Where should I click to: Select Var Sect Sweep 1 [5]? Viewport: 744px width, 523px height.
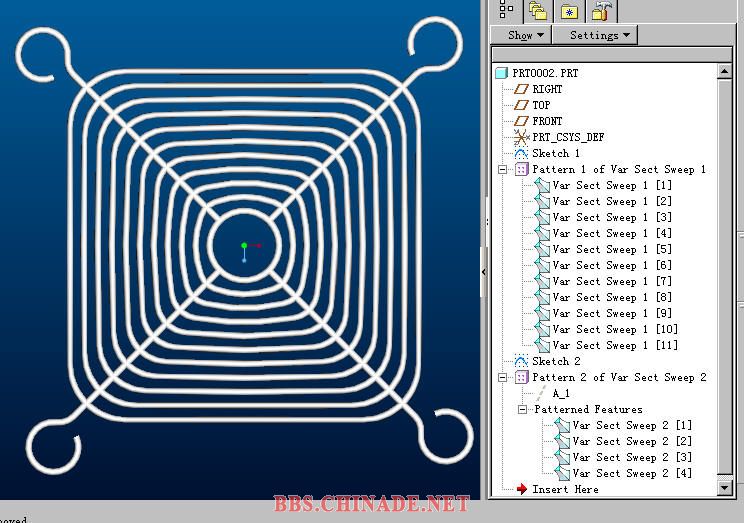point(612,249)
